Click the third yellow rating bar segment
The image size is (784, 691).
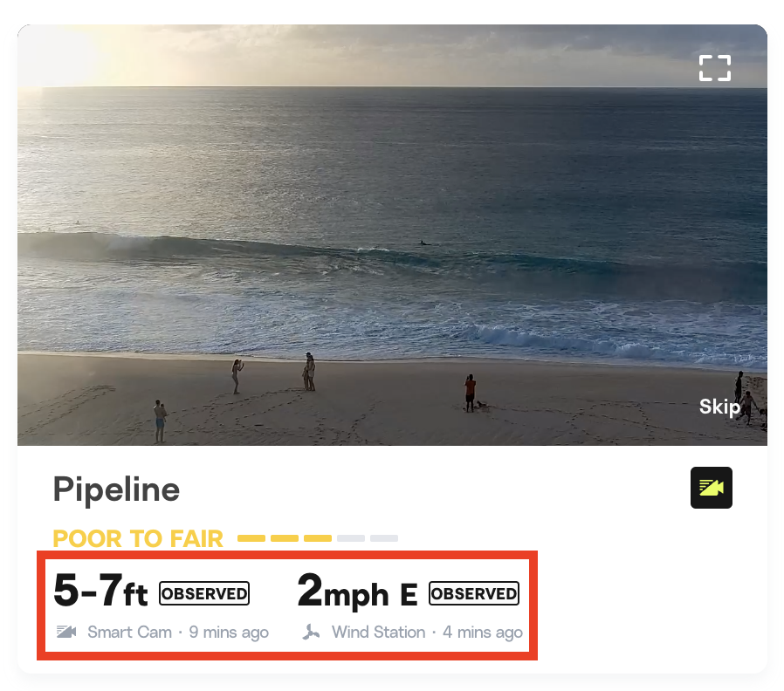click(318, 538)
